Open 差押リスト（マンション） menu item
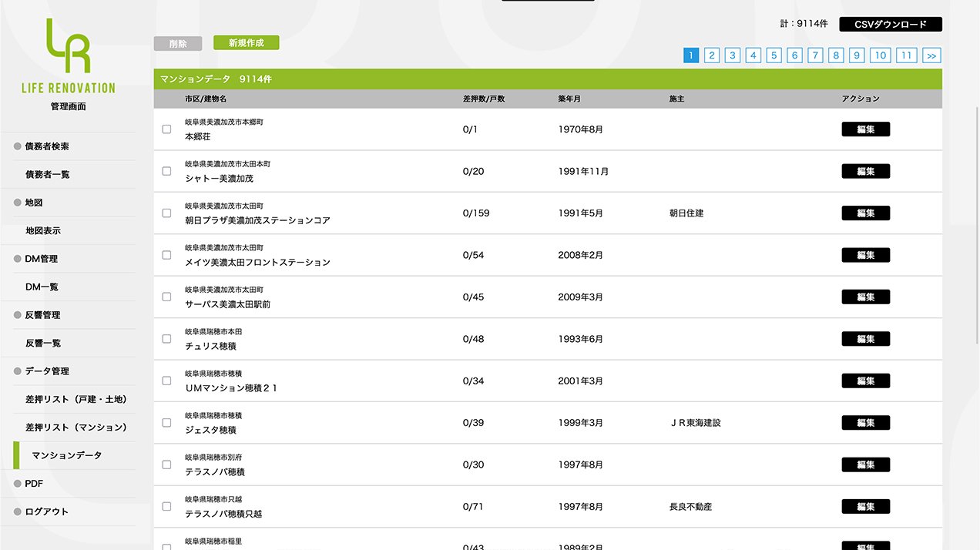 click(76, 428)
